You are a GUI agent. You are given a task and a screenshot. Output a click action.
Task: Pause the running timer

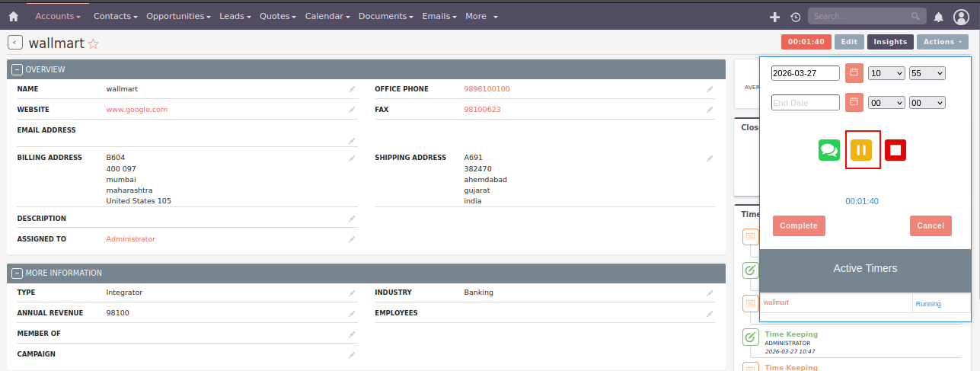[x=861, y=150]
